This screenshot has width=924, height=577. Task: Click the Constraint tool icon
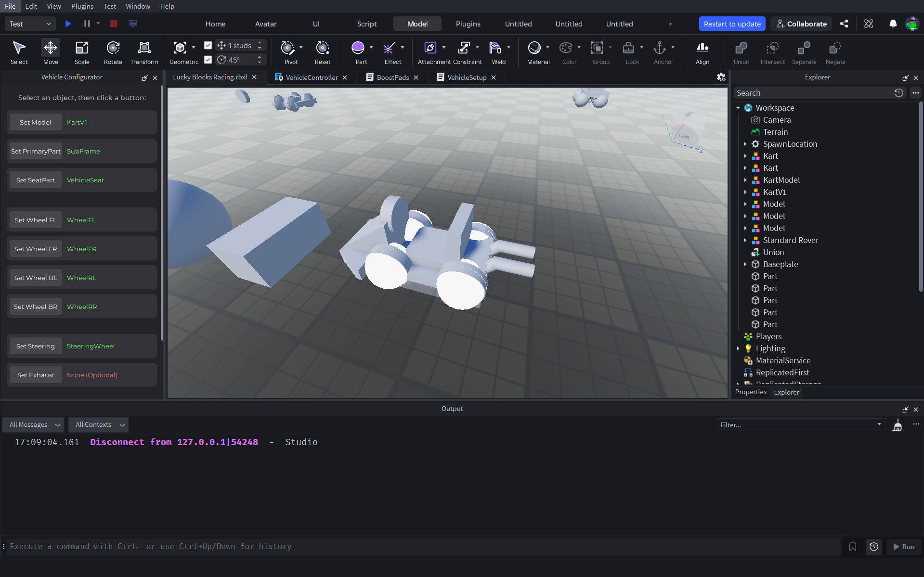(464, 48)
